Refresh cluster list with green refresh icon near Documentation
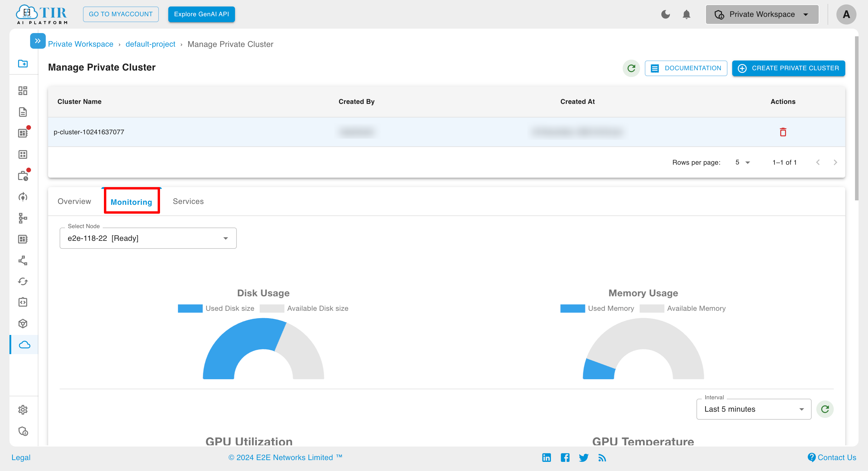 [631, 68]
